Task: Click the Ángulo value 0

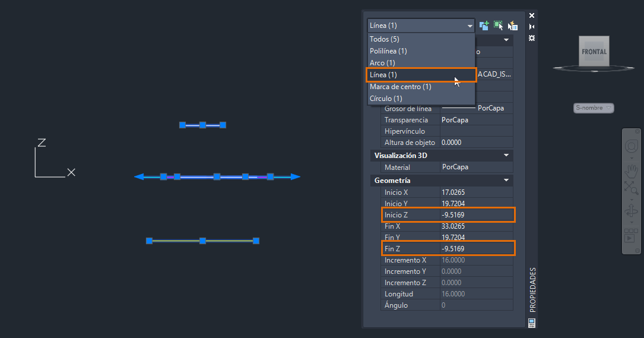Action: coord(477,305)
